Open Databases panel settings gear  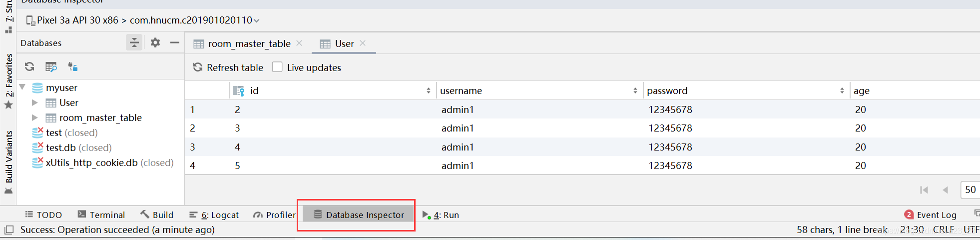(x=155, y=42)
